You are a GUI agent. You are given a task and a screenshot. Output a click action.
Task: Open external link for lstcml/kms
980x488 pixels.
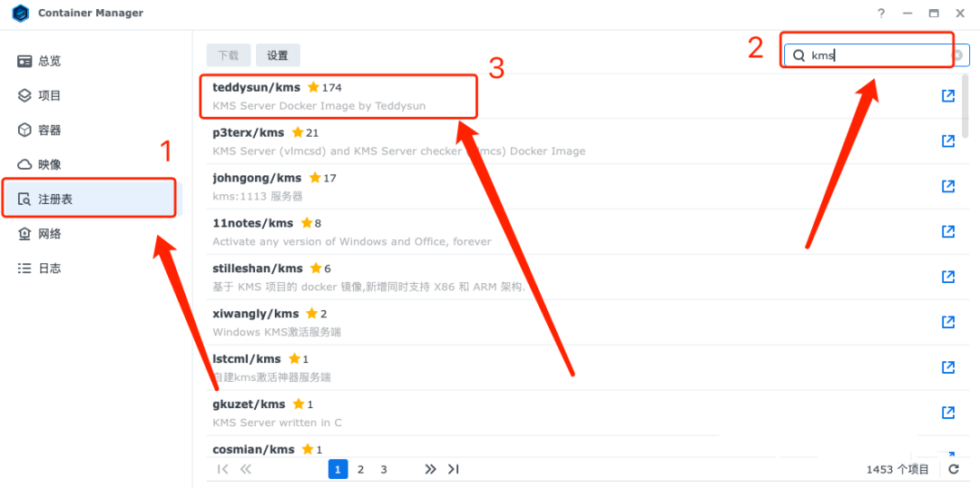948,366
